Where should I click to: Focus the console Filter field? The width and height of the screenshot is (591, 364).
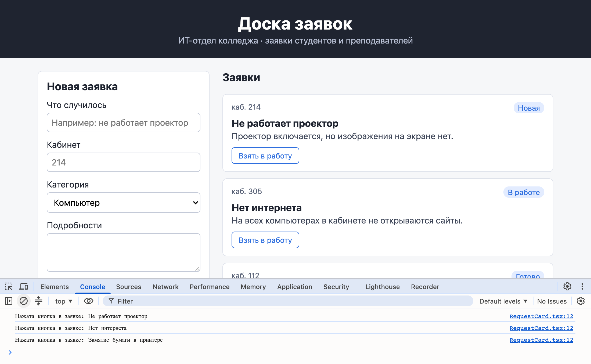coord(288,301)
